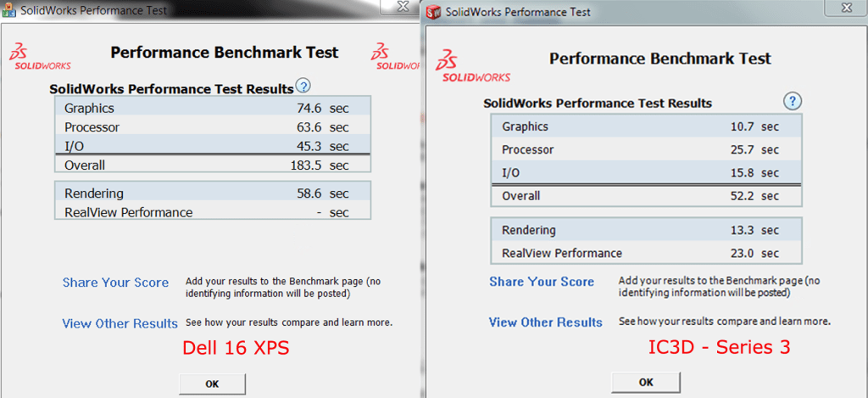
Task: Click the help icon in IC3D Series 3 window
Action: click(793, 102)
